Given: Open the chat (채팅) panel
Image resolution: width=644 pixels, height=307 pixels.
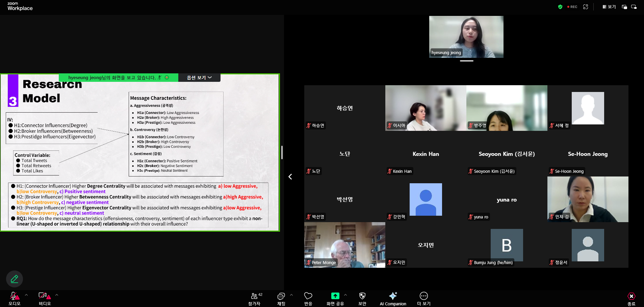Looking at the screenshot, I should [x=281, y=299].
